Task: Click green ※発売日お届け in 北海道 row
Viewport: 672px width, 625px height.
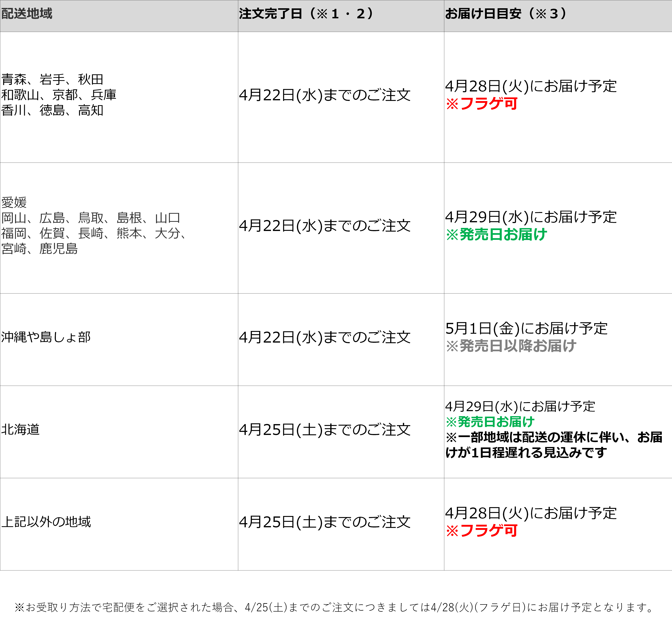Action: (x=490, y=422)
